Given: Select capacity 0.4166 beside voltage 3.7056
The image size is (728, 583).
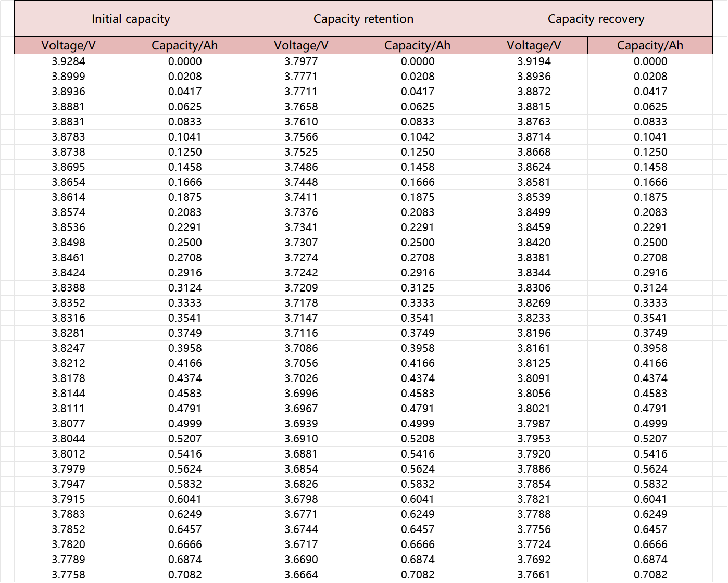Looking at the screenshot, I should click(x=418, y=363).
